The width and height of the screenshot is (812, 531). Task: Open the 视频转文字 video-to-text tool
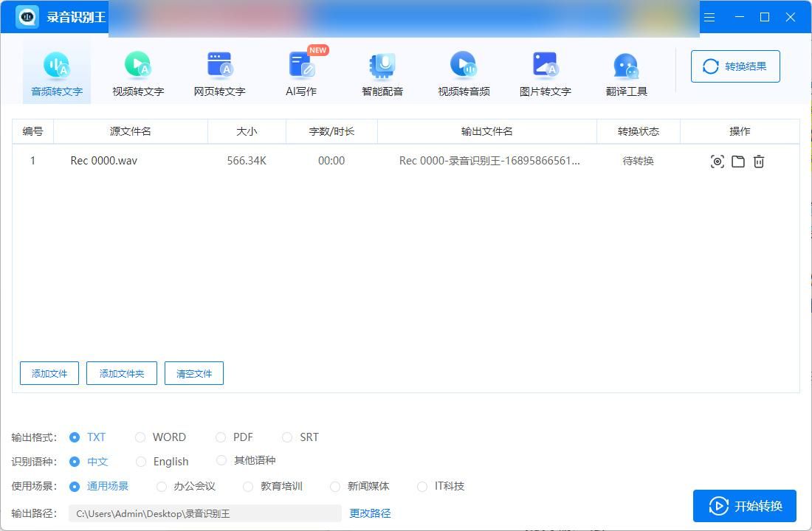138,74
